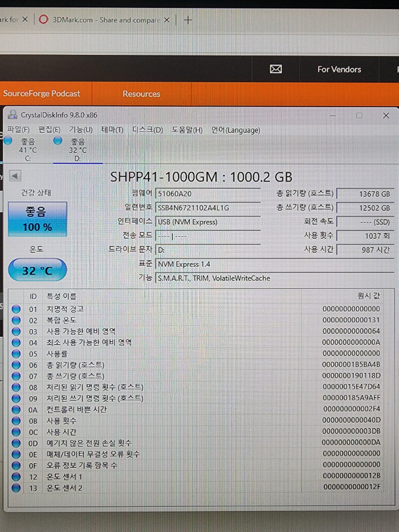Select the 사용 가능한 예비 영역 attribute name
The width and height of the screenshot is (399, 532).
[81, 331]
